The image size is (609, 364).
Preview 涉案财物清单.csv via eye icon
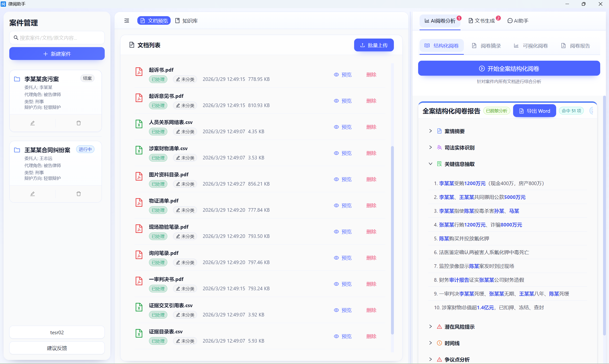(336, 153)
